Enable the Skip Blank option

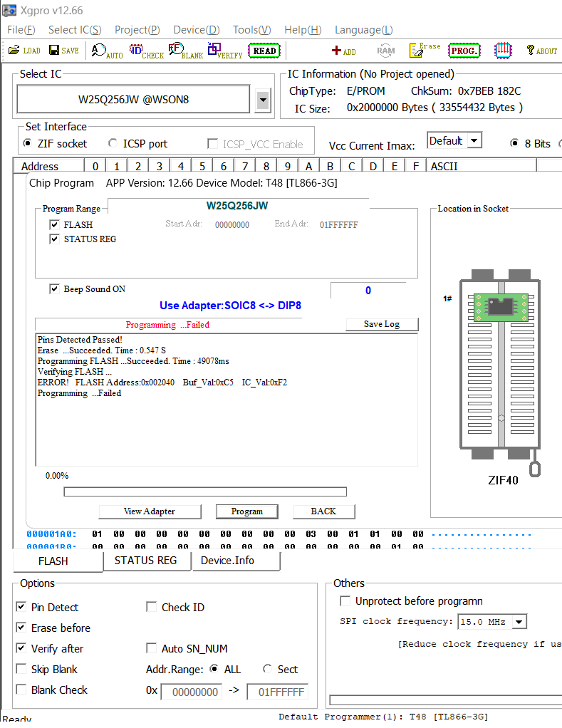coord(21,669)
